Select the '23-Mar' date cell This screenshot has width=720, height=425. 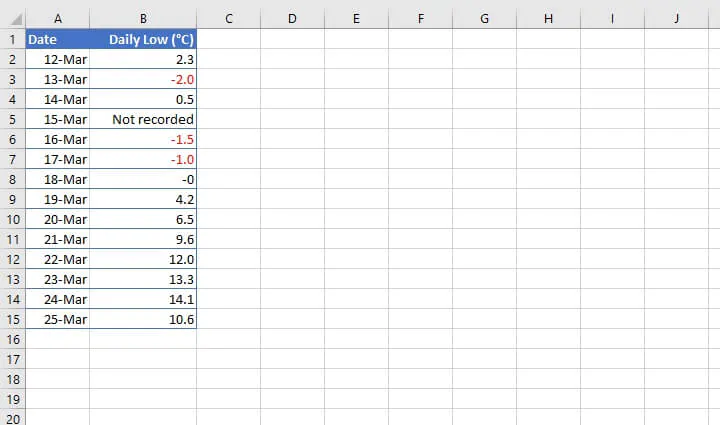(58, 279)
